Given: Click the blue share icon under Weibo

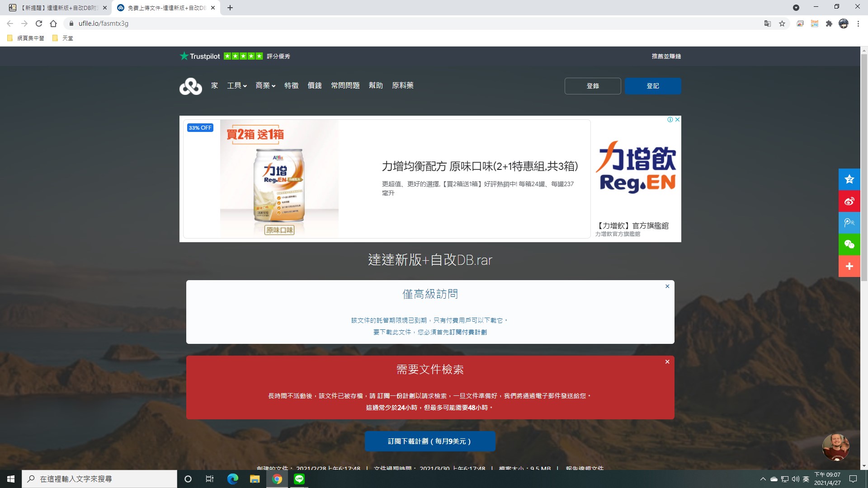Looking at the screenshot, I should (x=849, y=223).
